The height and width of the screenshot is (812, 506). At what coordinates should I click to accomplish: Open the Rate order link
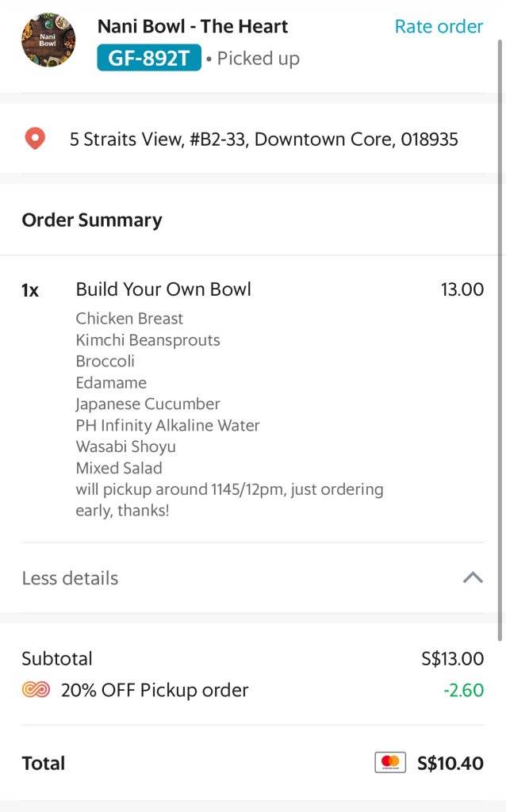tap(439, 26)
